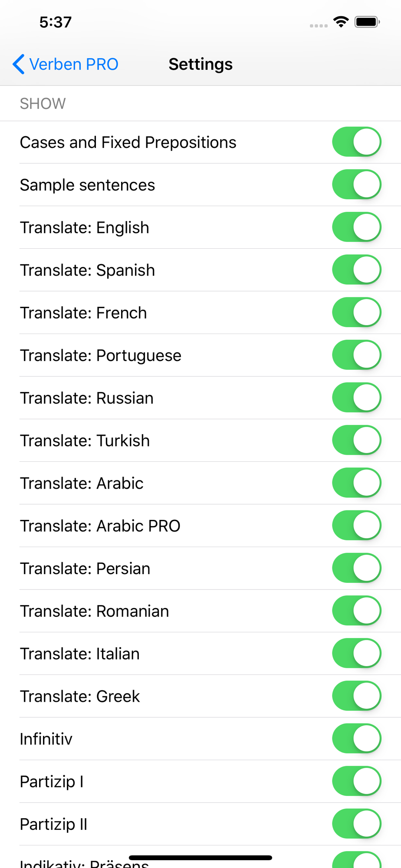This screenshot has width=401, height=868.
Task: Toggle Translate: English off
Action: tap(357, 227)
